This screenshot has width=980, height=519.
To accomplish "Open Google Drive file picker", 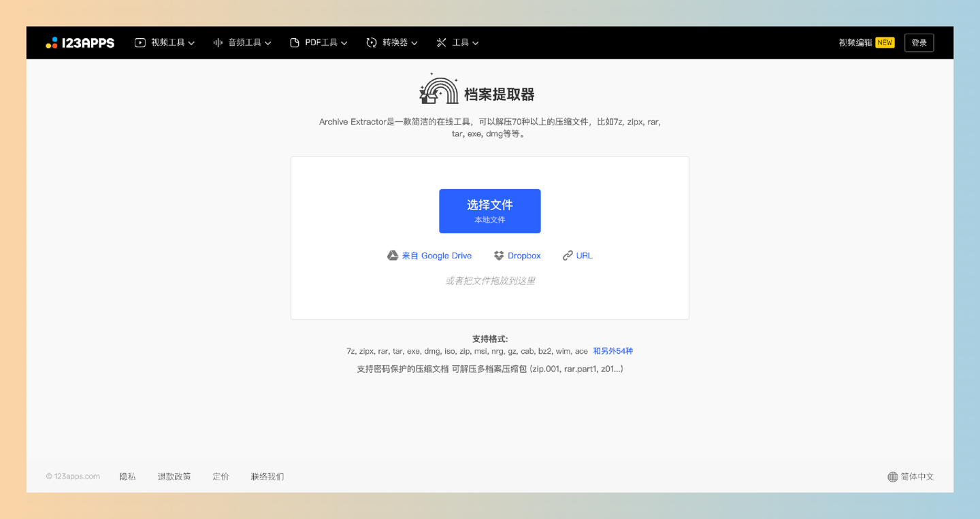I will pos(429,255).
